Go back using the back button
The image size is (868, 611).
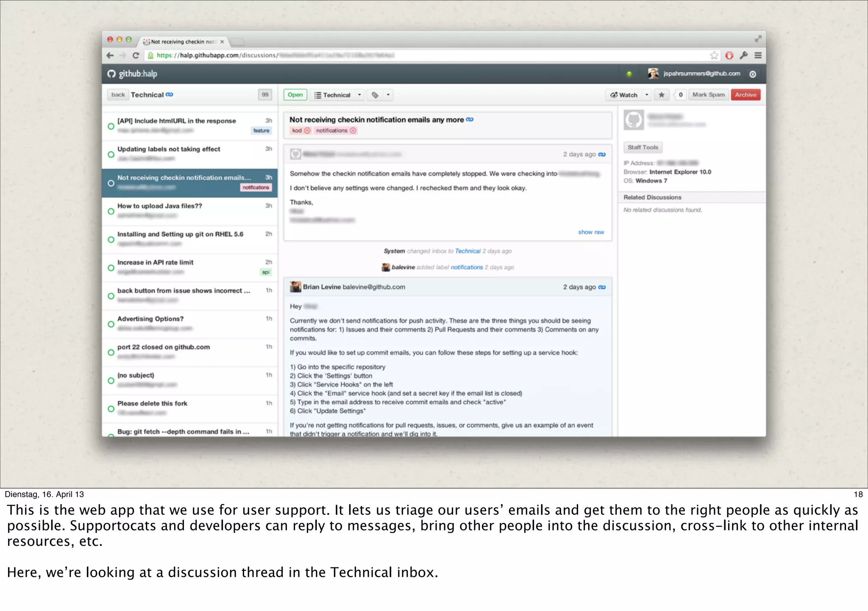point(118,94)
